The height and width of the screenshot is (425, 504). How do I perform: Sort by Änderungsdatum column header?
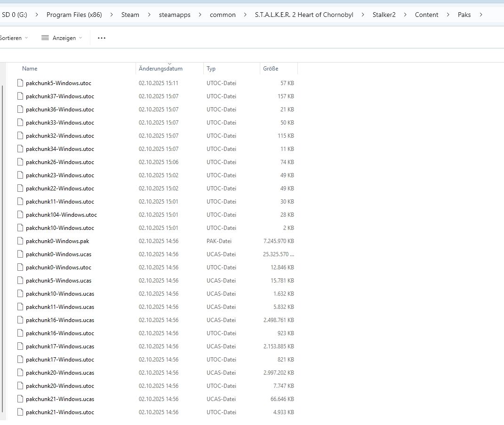[160, 68]
